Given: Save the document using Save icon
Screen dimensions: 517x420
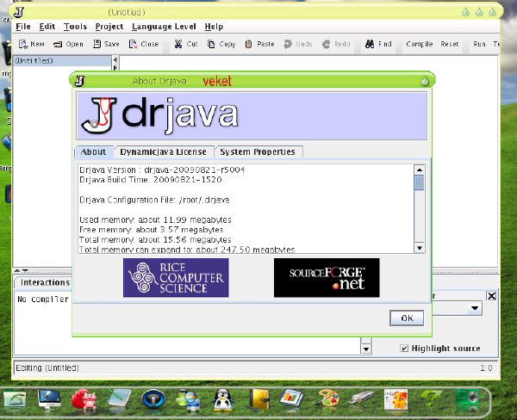Looking at the screenshot, I should (x=97, y=44).
